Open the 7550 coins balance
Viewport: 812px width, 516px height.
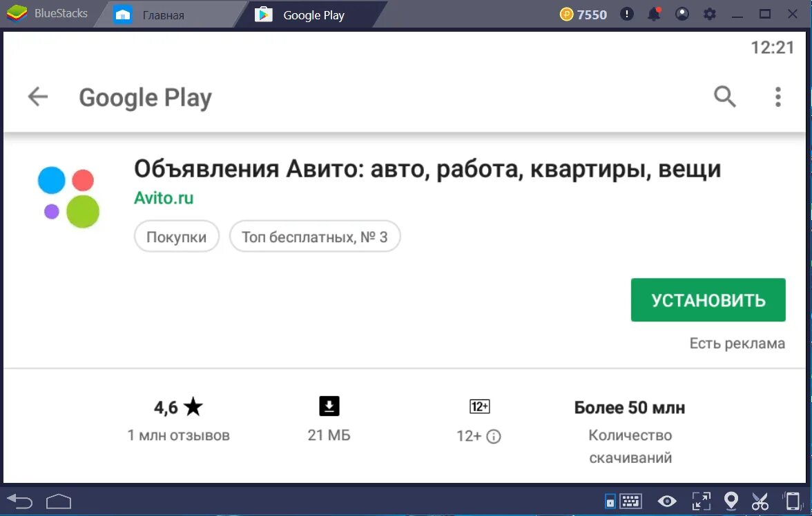pos(583,14)
